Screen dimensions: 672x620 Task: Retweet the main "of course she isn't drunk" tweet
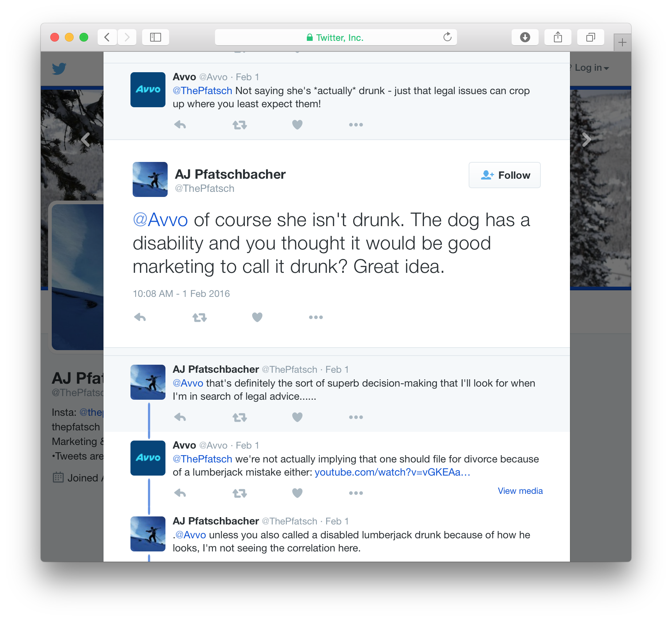click(x=200, y=318)
